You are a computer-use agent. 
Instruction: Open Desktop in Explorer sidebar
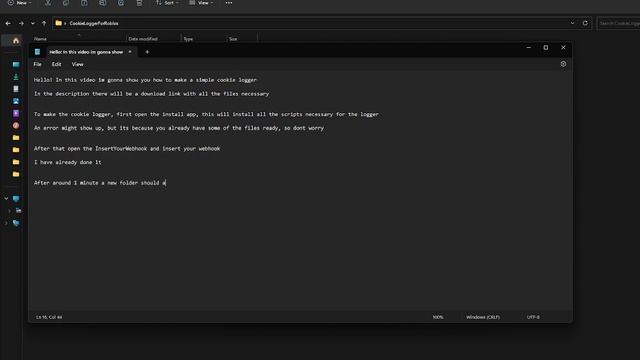click(16, 64)
